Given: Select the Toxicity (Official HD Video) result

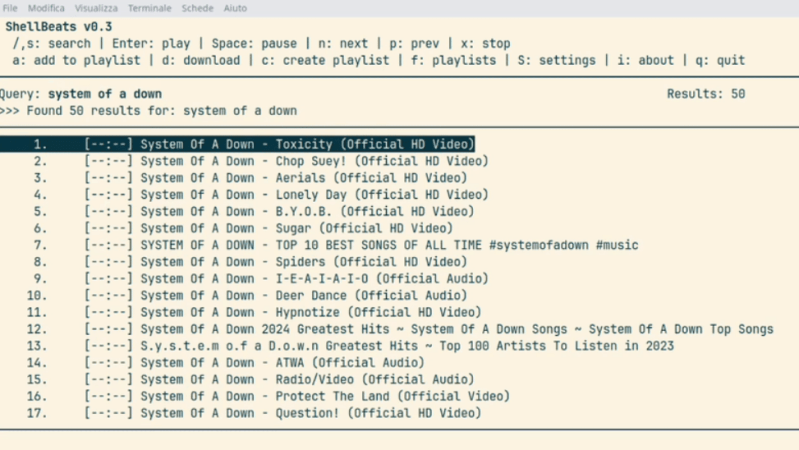Looking at the screenshot, I should pos(306,144).
